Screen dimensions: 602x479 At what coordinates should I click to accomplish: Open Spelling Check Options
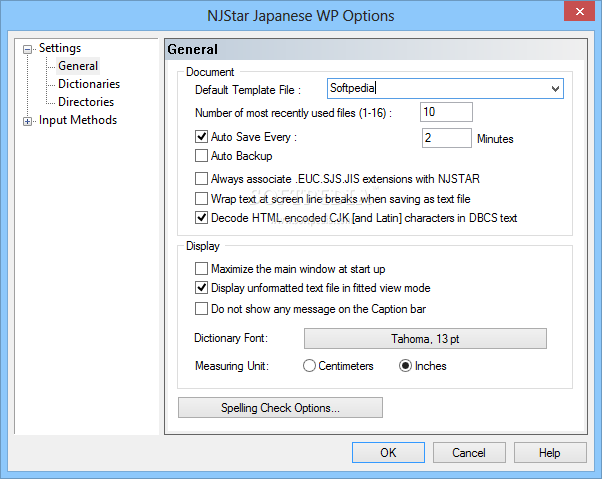coord(280,408)
